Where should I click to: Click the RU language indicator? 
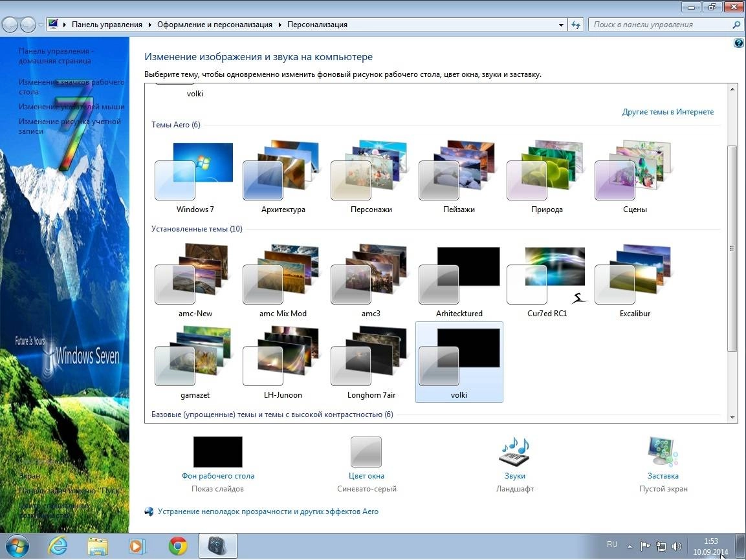(x=612, y=544)
